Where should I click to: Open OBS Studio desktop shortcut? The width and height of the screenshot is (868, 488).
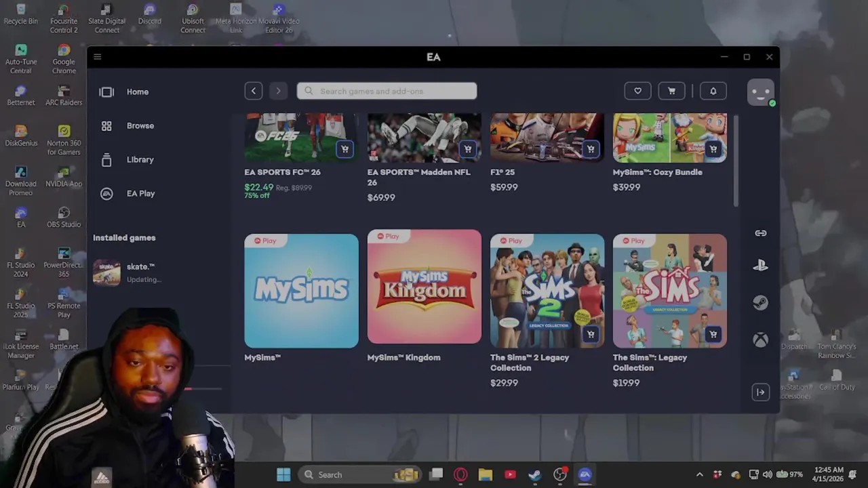[64, 218]
